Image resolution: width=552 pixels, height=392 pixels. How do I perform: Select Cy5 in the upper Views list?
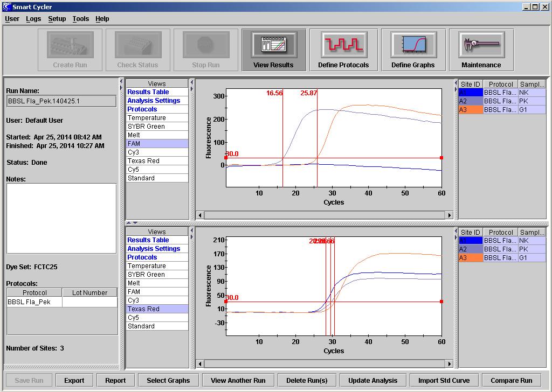pyautogui.click(x=157, y=170)
